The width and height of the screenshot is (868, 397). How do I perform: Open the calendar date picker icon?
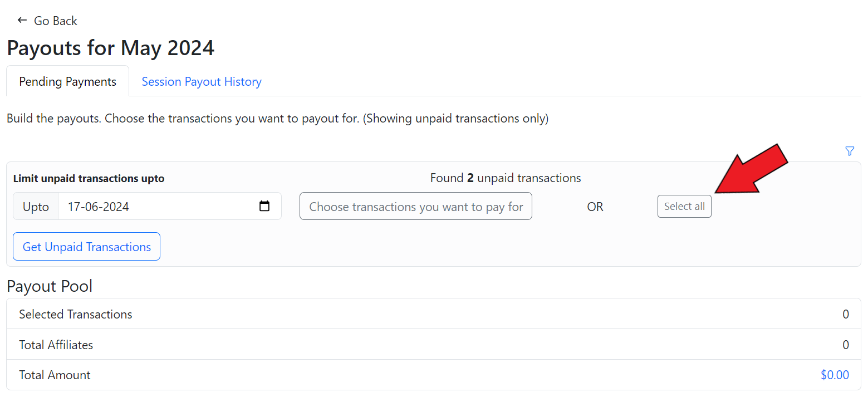point(264,207)
